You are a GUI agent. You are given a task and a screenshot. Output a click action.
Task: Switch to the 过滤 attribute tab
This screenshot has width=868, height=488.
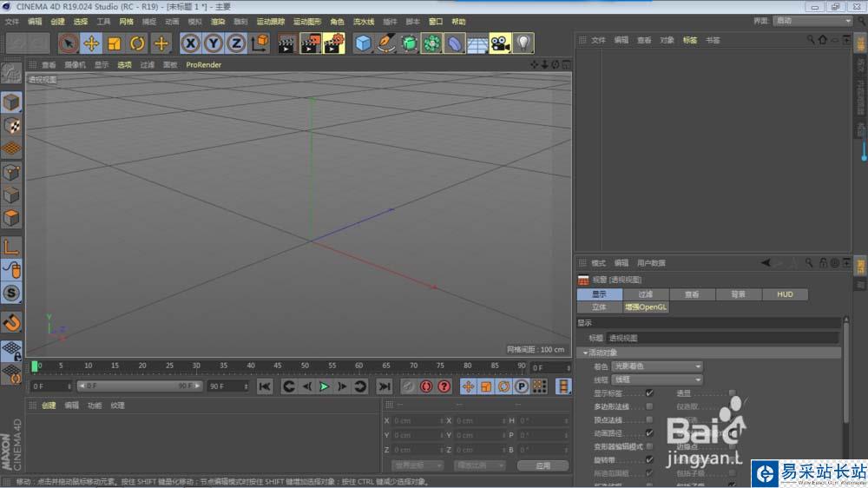coord(646,294)
